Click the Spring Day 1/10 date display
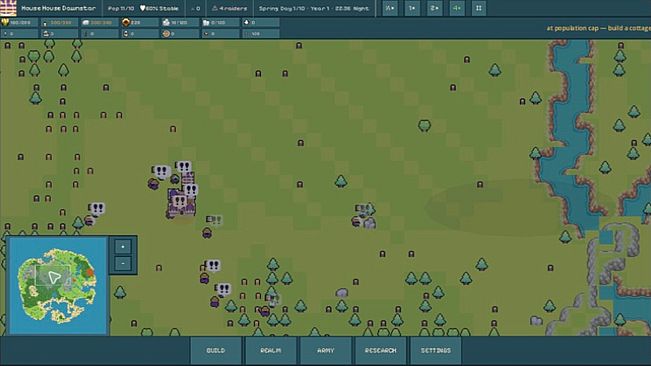This screenshot has width=651, height=366. 314,8
